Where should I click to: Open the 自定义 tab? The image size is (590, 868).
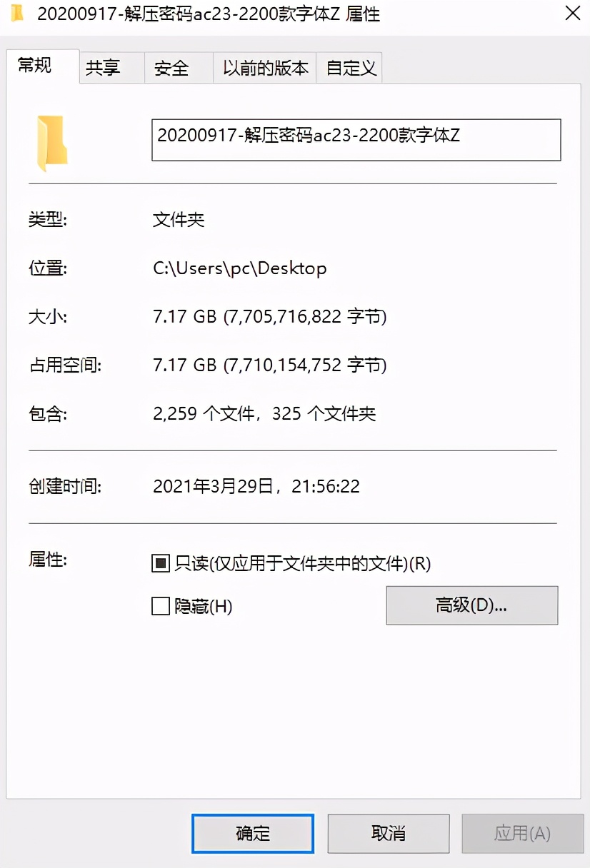[x=349, y=67]
